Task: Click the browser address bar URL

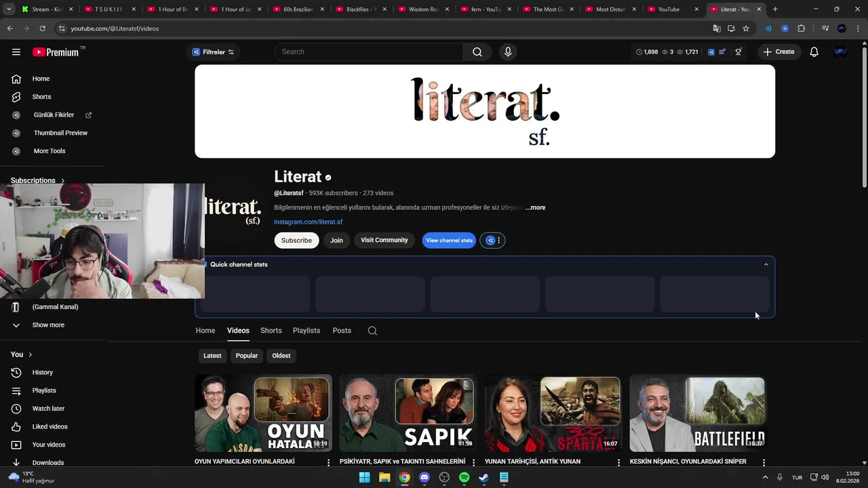Action: point(115,28)
